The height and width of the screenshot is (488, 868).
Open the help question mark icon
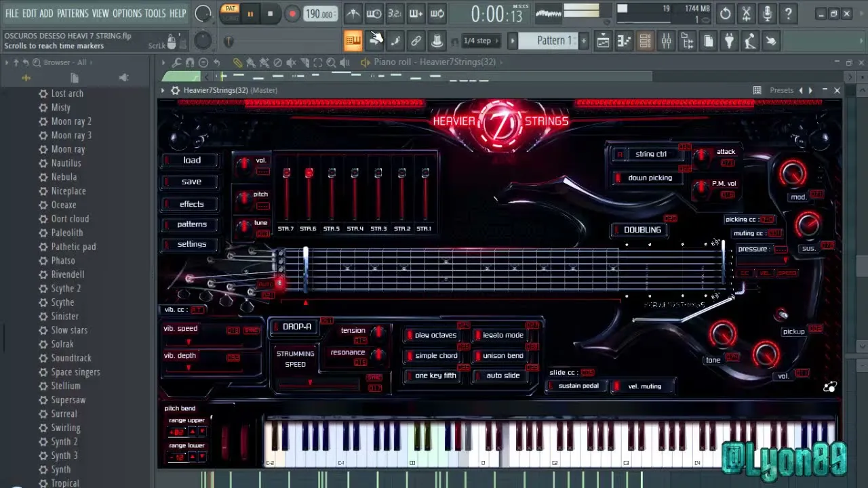pyautogui.click(x=788, y=14)
